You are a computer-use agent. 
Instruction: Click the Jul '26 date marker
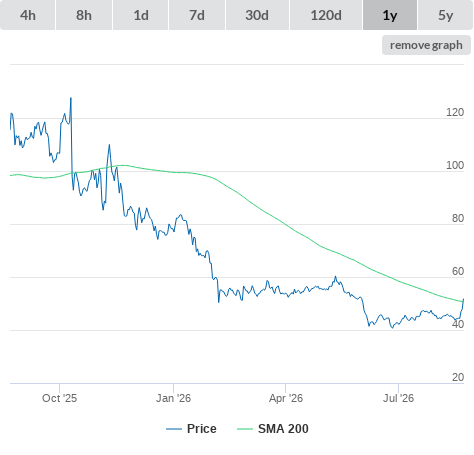pyautogui.click(x=398, y=398)
